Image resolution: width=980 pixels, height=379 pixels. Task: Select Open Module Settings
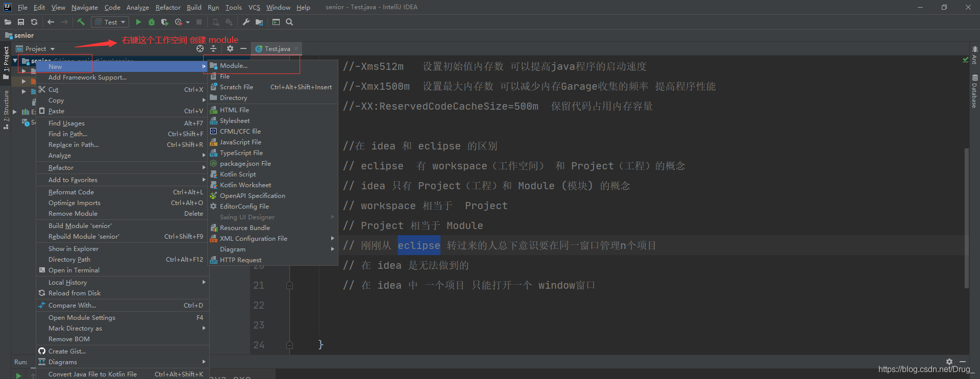point(121,318)
